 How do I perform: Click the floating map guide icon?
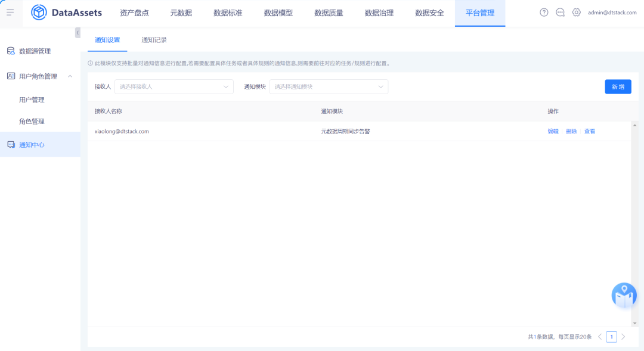pyautogui.click(x=624, y=295)
